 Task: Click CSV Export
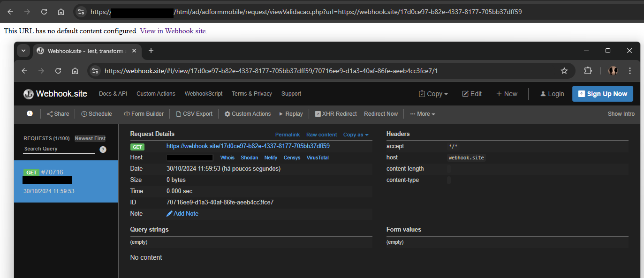pyautogui.click(x=194, y=114)
